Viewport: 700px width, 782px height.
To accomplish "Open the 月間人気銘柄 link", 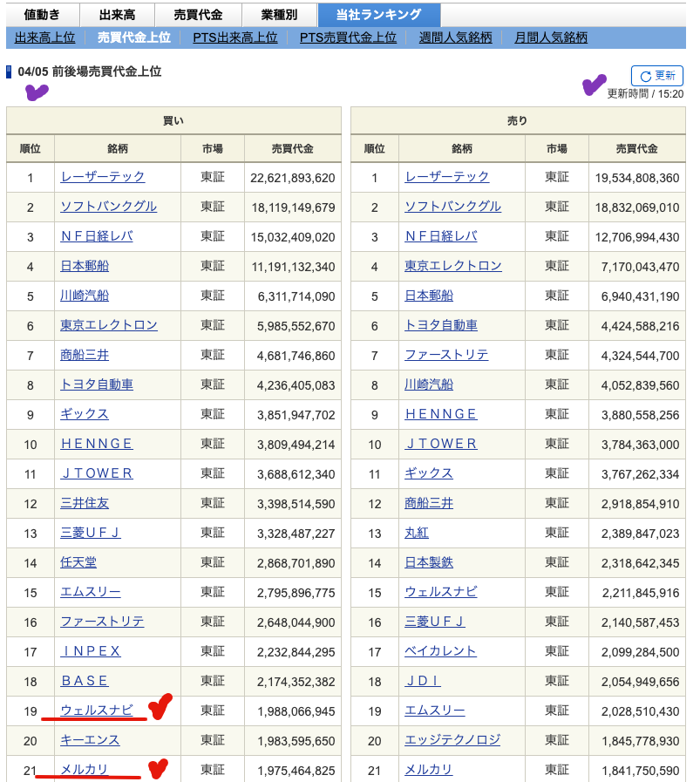I will coord(550,37).
